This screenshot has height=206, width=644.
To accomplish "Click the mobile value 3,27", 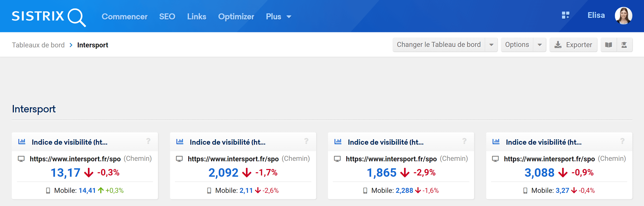I will [x=562, y=191].
